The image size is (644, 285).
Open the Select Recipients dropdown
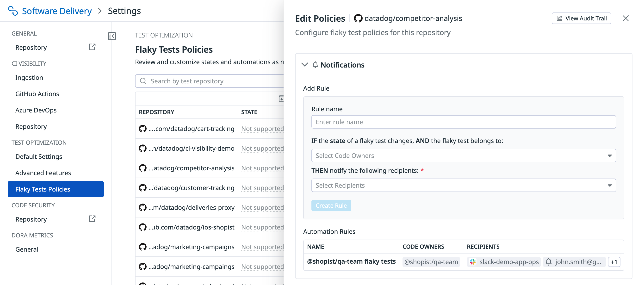(463, 185)
